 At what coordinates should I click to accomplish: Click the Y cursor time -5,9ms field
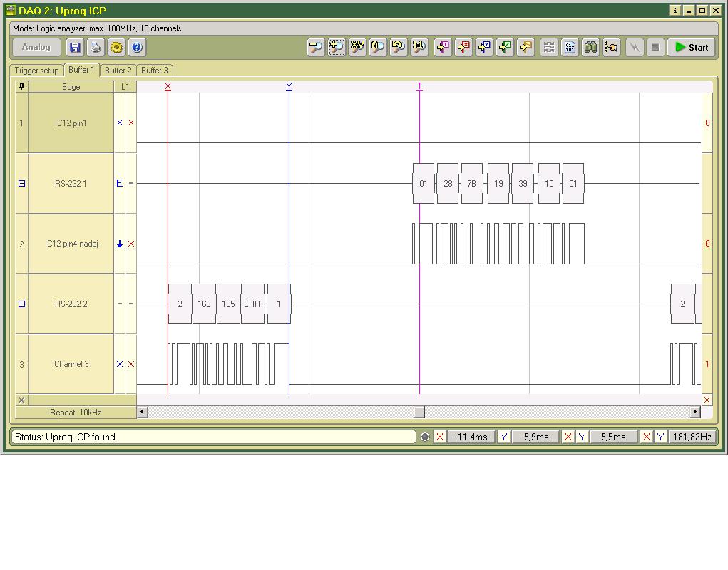pos(535,437)
